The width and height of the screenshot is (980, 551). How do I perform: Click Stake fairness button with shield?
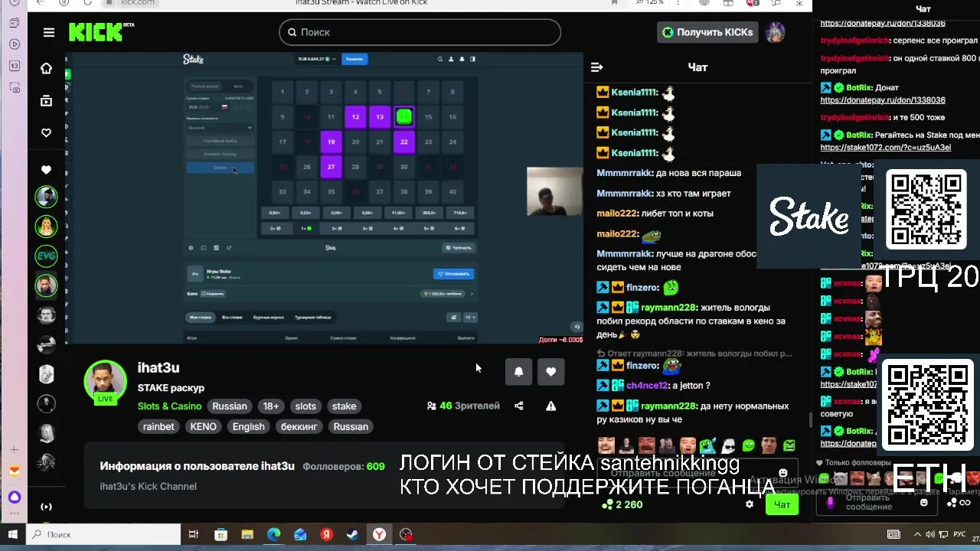point(459,248)
